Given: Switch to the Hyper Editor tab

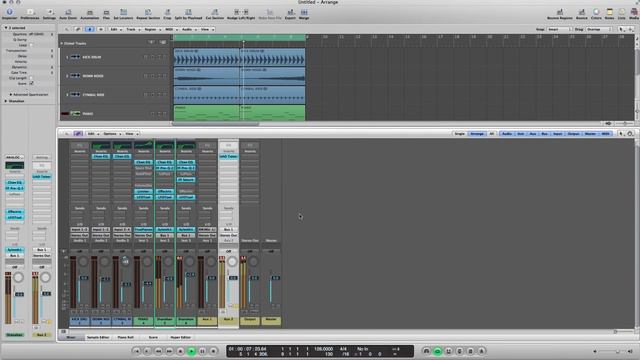Looking at the screenshot, I should 180,338.
